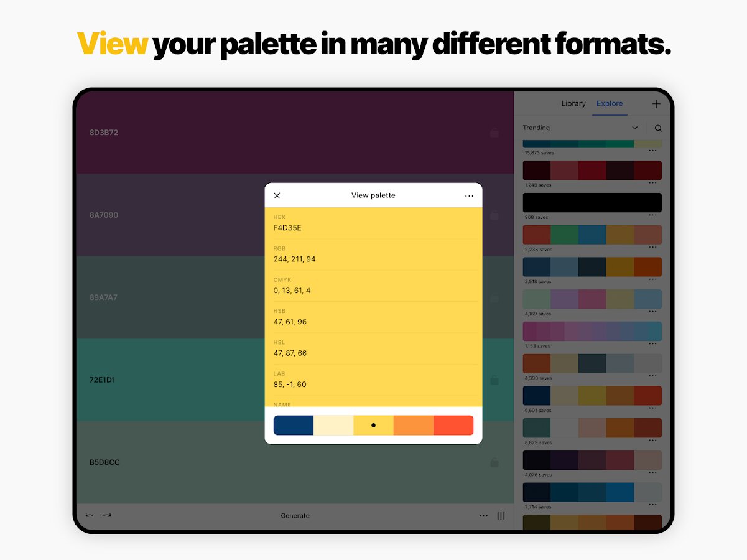The image size is (747, 560).
Task: Open options for 15,873 saves palette
Action: tap(653, 151)
